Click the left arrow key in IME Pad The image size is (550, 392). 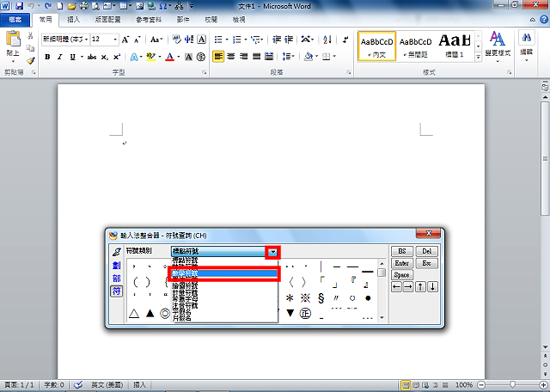click(x=396, y=287)
